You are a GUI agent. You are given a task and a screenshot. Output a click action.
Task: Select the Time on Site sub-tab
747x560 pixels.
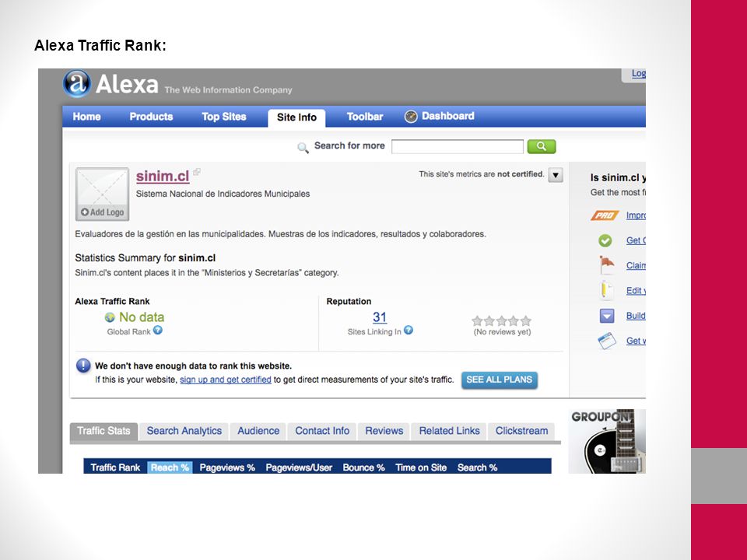pos(421,467)
